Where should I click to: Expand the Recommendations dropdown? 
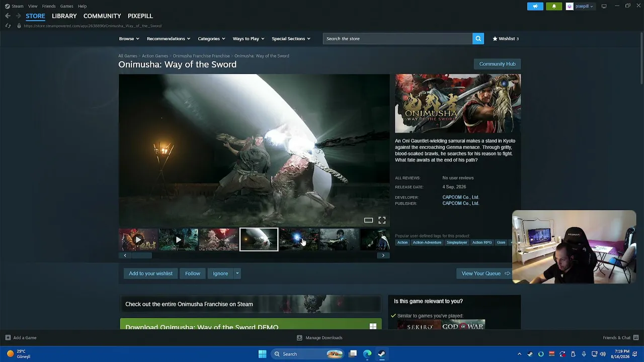point(168,39)
